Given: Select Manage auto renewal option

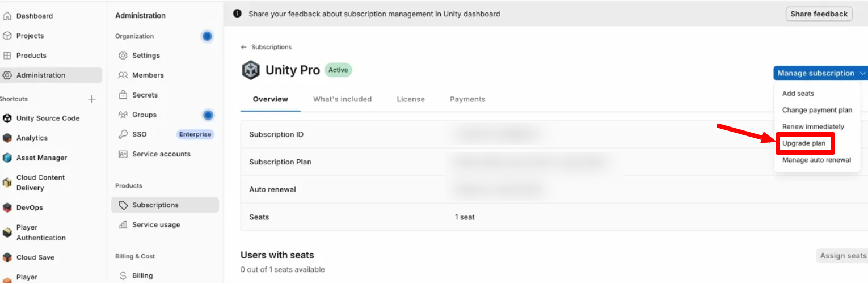Looking at the screenshot, I should 816,160.
